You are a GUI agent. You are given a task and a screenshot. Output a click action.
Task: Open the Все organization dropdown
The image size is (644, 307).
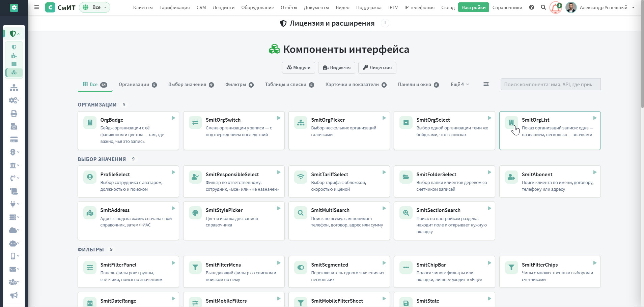94,7
